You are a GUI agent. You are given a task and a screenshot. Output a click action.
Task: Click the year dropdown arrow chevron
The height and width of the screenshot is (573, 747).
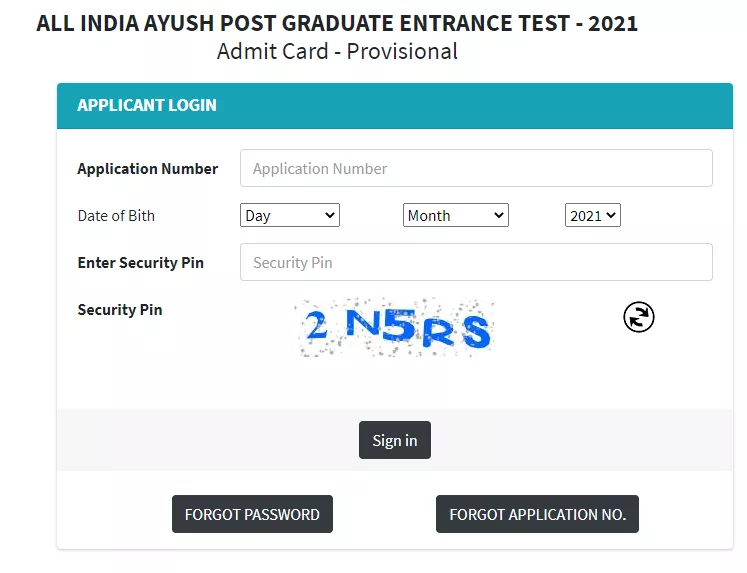pos(611,215)
